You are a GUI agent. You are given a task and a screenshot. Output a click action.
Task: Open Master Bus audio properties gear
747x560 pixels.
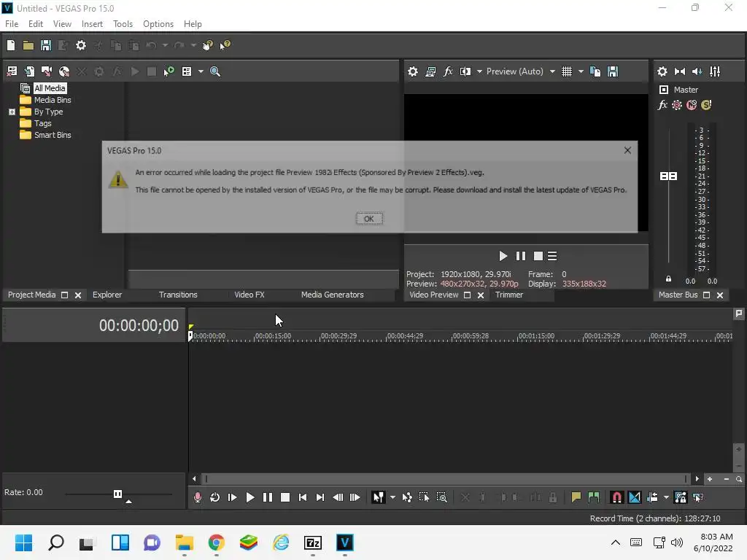(662, 71)
